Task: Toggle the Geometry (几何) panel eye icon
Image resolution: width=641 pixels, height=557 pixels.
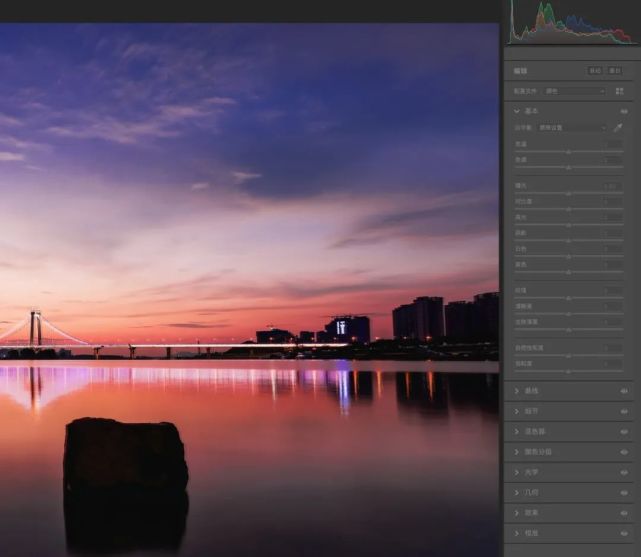Action: coord(624,493)
